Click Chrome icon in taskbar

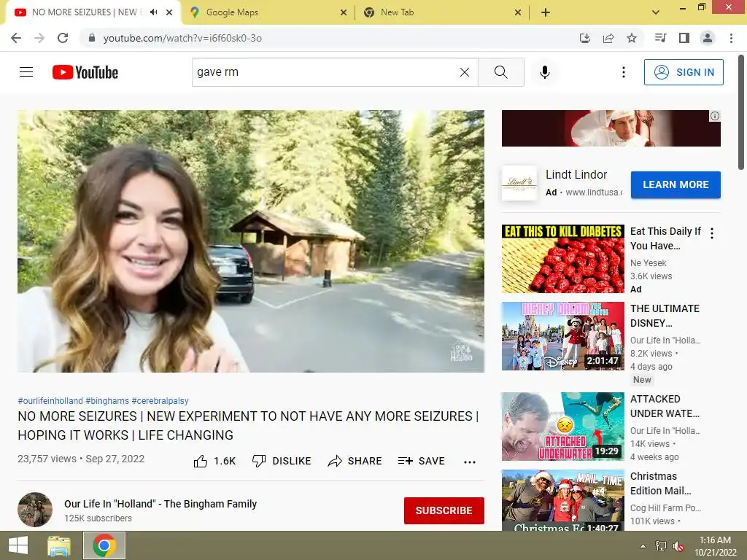pyautogui.click(x=104, y=545)
